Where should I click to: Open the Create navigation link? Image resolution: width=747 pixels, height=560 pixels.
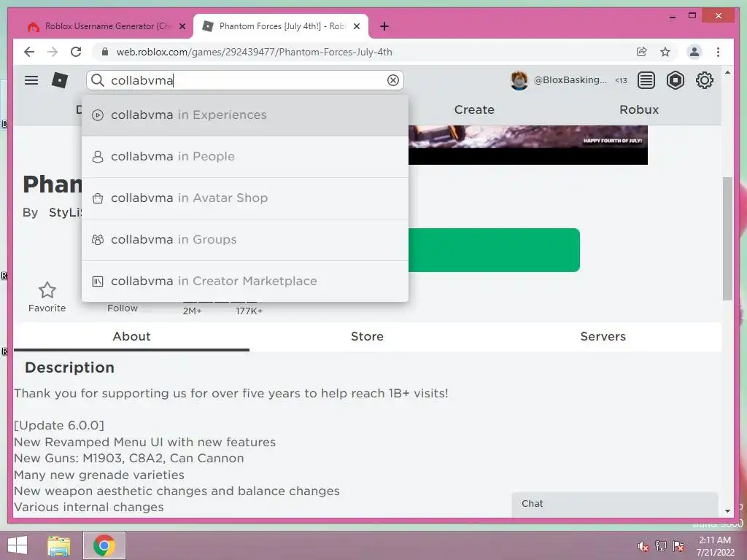point(474,109)
